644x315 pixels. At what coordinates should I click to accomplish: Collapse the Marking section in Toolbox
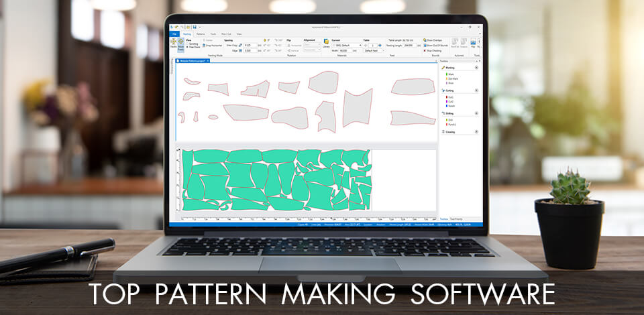pos(476,68)
